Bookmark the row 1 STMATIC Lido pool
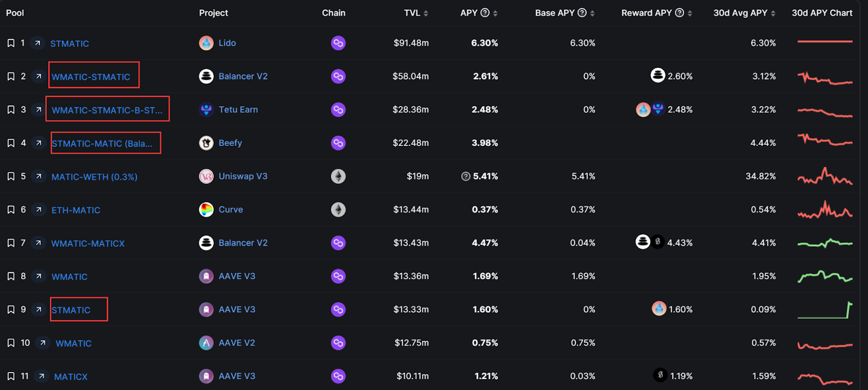This screenshot has height=390, width=868. 11,43
